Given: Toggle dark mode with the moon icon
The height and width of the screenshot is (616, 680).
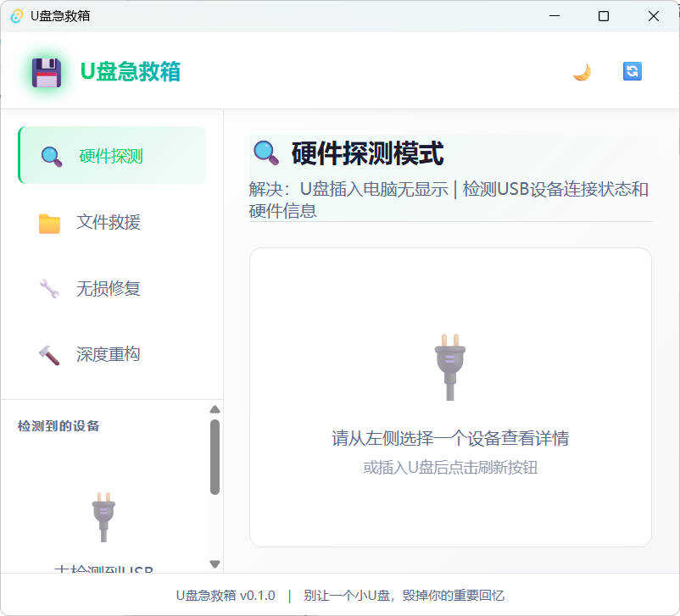Looking at the screenshot, I should point(582,71).
